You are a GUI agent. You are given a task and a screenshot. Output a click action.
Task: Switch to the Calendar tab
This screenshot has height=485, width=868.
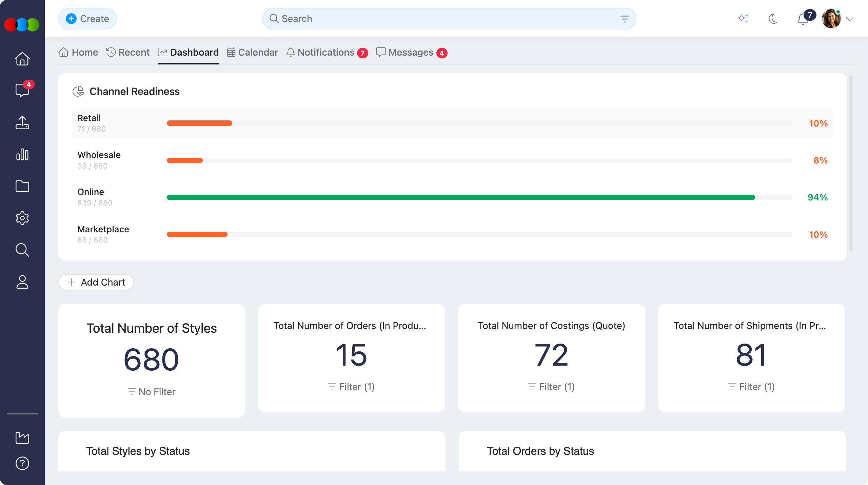[253, 52]
